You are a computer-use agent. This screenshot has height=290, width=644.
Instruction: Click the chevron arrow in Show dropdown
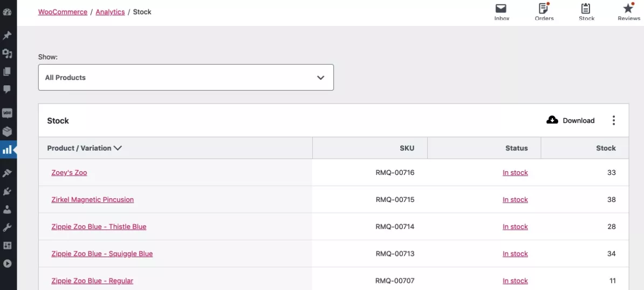pyautogui.click(x=321, y=78)
